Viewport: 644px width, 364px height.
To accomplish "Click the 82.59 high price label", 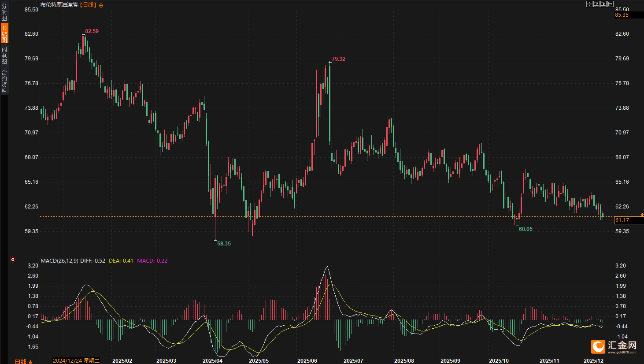I will (x=92, y=31).
